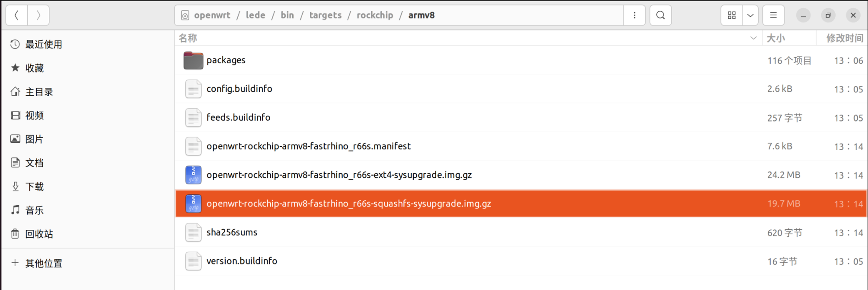The height and width of the screenshot is (290, 868).
Task: Select config.buildinfo file icon
Action: pyautogui.click(x=193, y=89)
